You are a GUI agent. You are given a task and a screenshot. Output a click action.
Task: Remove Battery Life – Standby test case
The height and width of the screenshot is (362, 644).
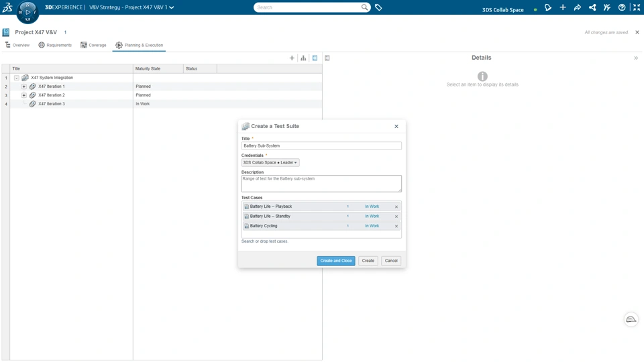click(396, 217)
